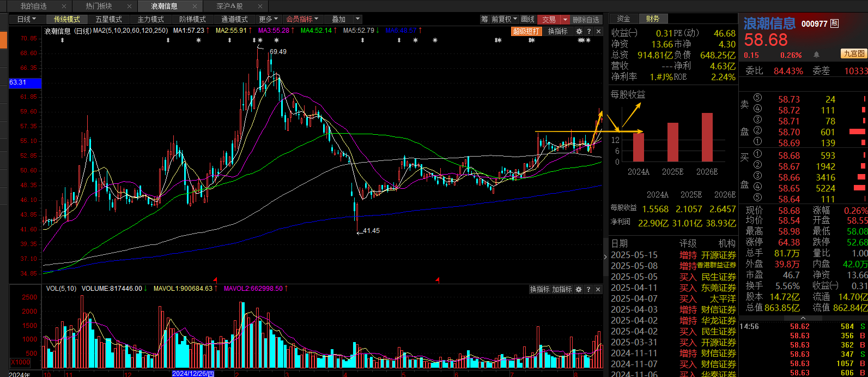Click the red 交易 trade button
The width and height of the screenshot is (868, 377).
tap(549, 19)
